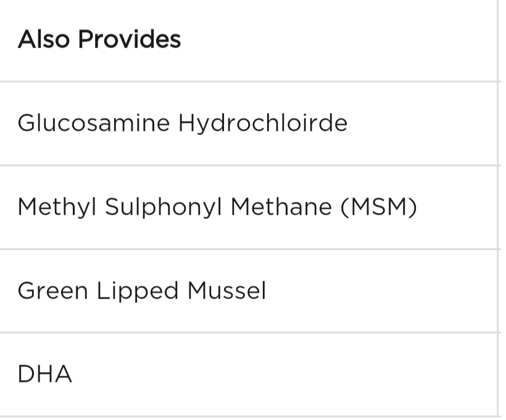506x420 pixels.
Task: Click the word "Mussel"
Action: coord(226,290)
